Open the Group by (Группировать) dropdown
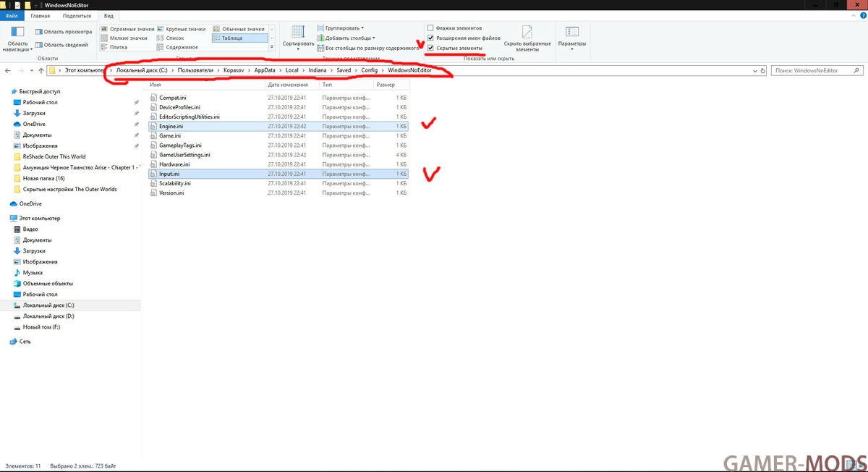The width and height of the screenshot is (868, 472). point(341,28)
